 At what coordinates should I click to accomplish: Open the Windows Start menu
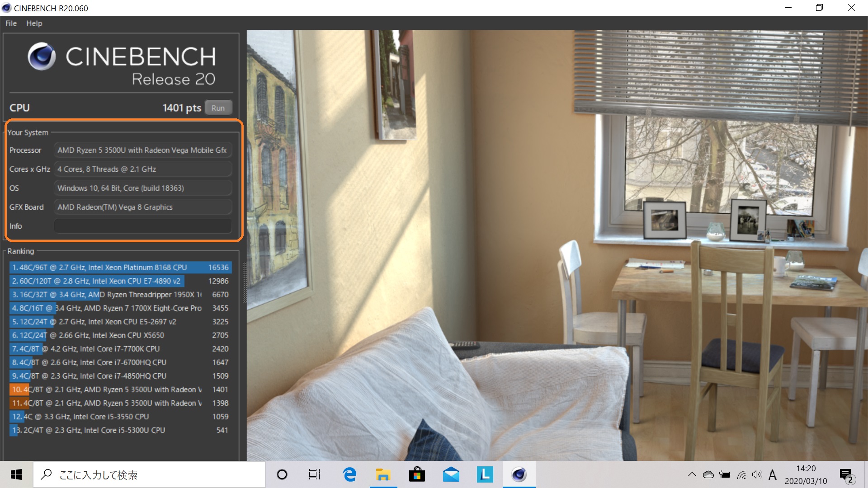[x=16, y=474]
